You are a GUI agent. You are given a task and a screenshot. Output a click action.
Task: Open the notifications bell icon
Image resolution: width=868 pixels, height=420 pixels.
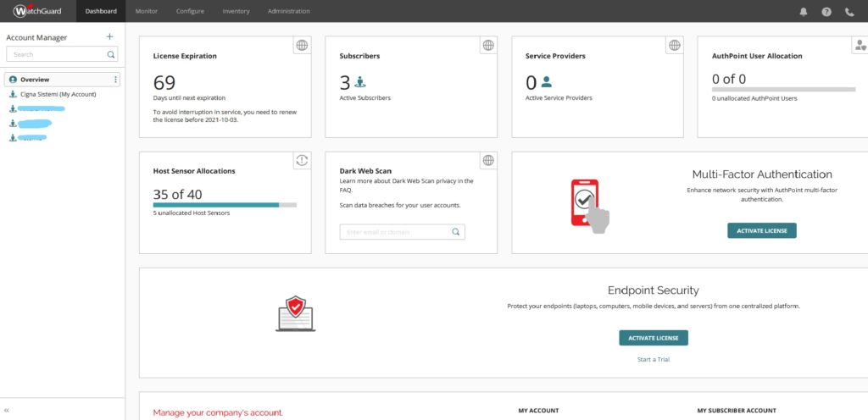pyautogui.click(x=804, y=12)
